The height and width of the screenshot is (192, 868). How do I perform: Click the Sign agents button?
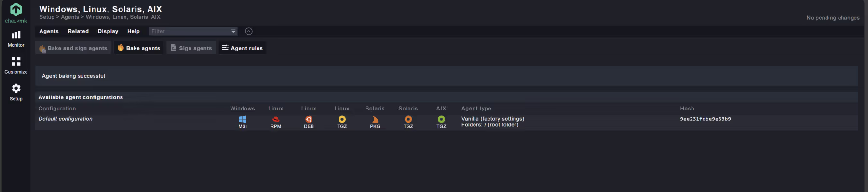(x=191, y=48)
